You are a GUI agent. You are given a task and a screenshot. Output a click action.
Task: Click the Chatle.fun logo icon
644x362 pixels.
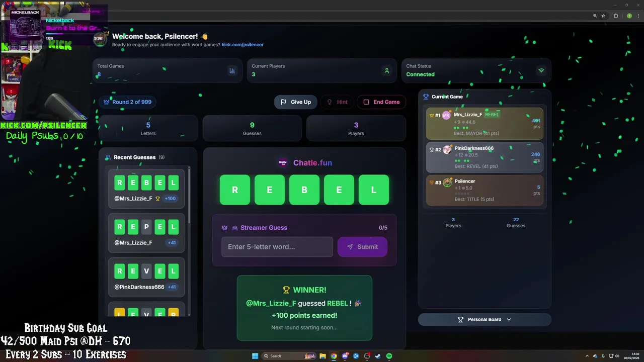(283, 162)
